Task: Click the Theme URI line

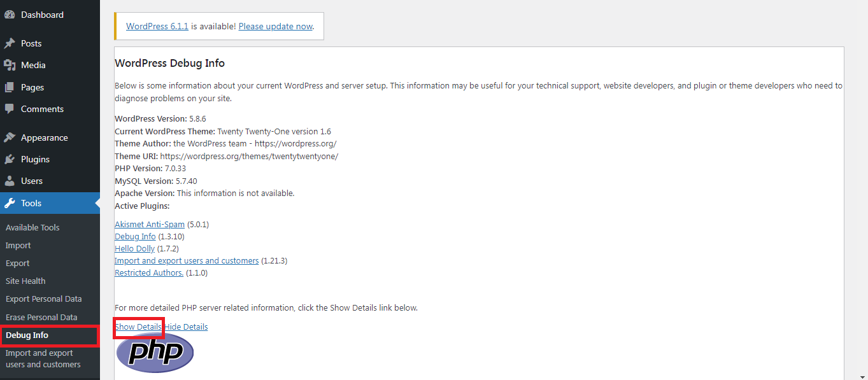Action: (226, 156)
